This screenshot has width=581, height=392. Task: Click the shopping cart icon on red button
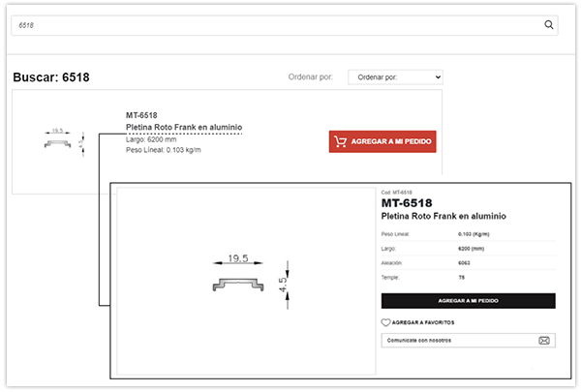click(x=340, y=141)
